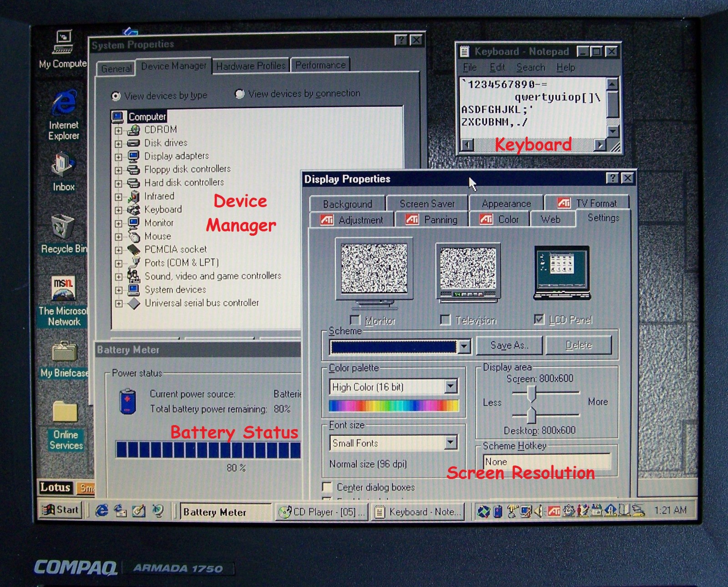Open the Inbox desktop icon
This screenshot has width=728, height=587.
tap(63, 172)
